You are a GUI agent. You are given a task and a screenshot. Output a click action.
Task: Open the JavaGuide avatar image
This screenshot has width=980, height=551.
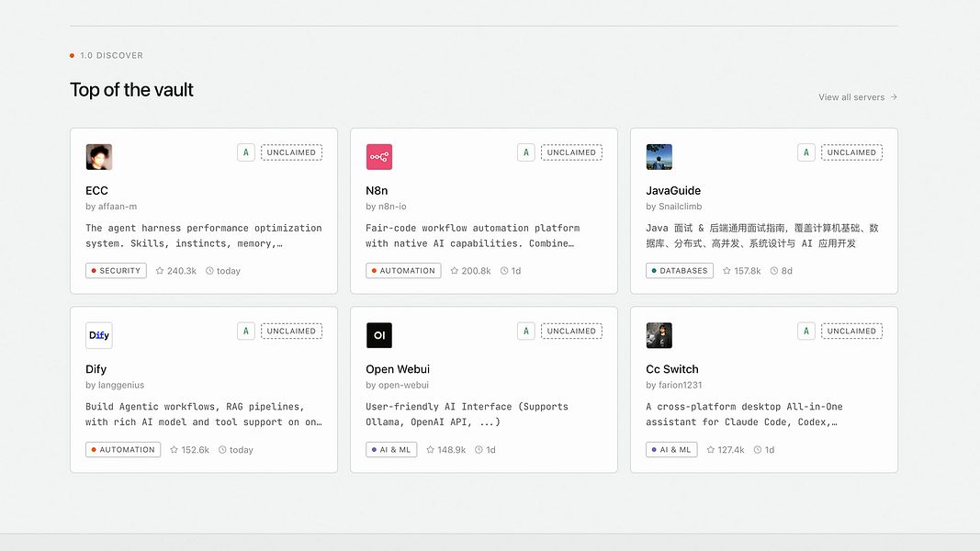point(659,157)
